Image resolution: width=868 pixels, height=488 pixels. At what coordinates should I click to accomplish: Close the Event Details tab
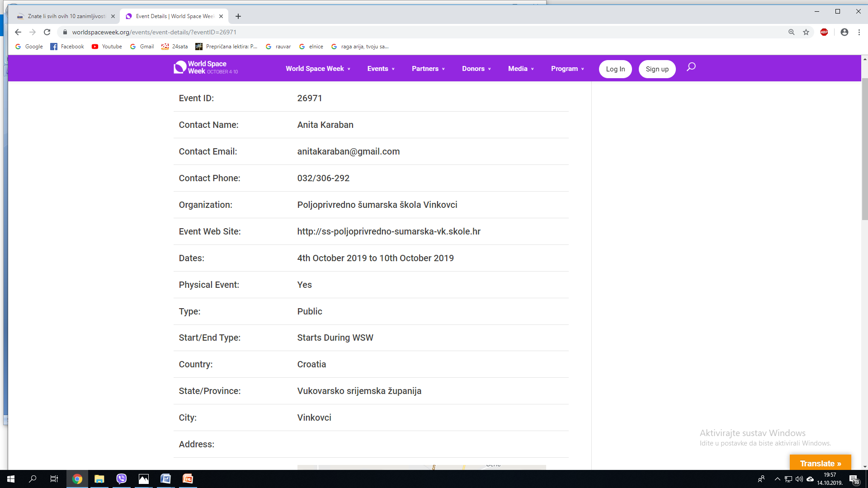click(221, 16)
